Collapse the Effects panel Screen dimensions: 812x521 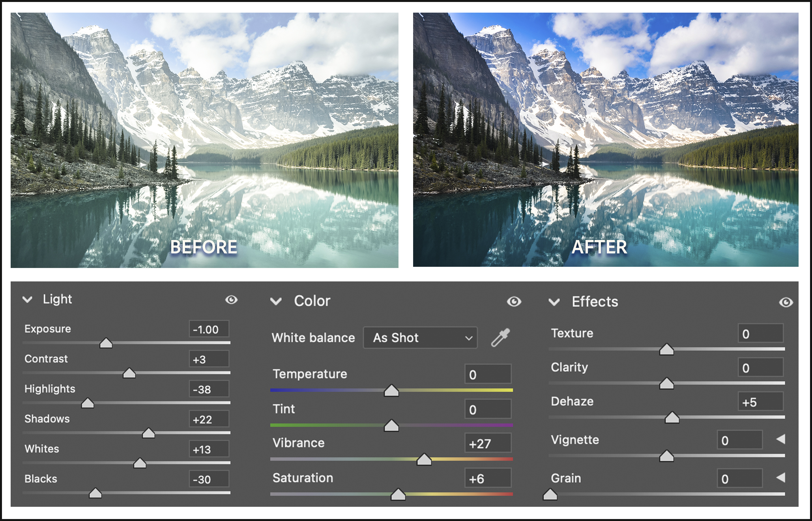pos(555,302)
